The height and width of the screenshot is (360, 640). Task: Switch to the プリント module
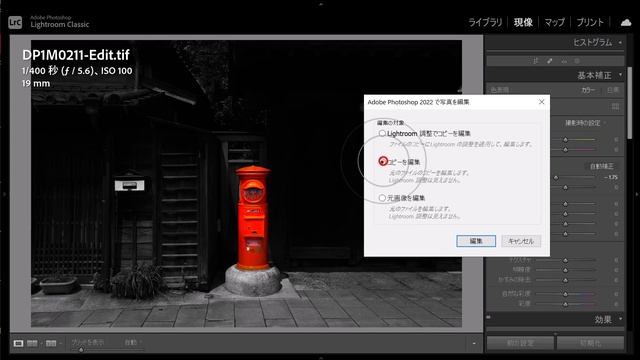coord(590,22)
